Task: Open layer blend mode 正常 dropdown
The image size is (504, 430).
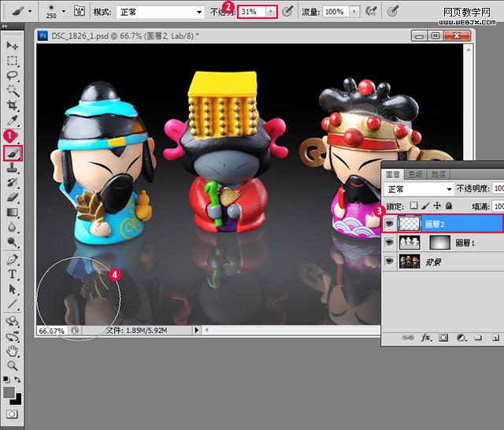Action: [418, 189]
